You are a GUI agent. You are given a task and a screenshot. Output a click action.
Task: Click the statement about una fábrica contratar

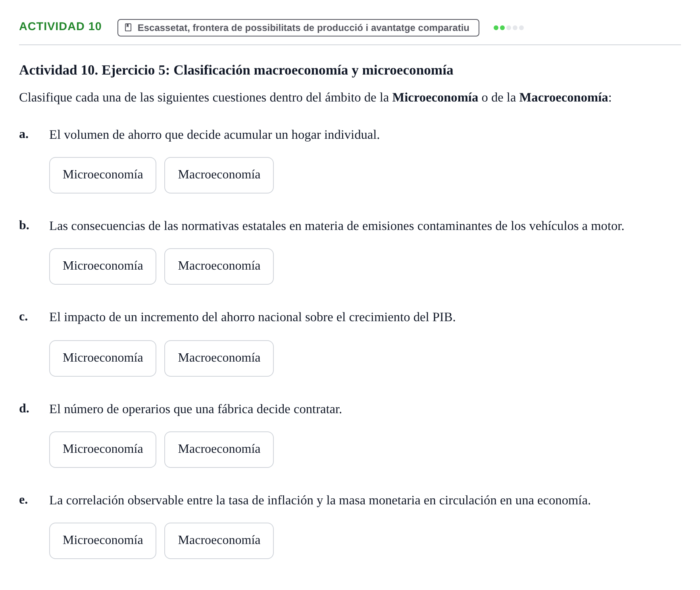coord(195,409)
